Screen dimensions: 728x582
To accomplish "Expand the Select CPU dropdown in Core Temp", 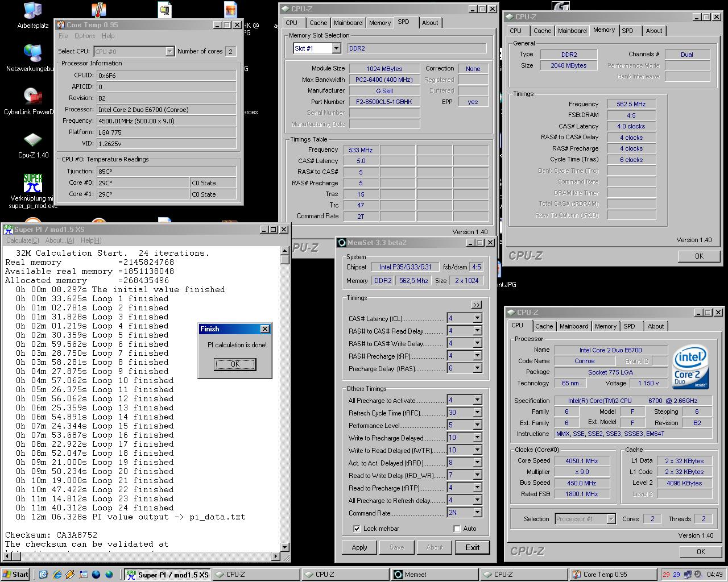I will point(169,52).
